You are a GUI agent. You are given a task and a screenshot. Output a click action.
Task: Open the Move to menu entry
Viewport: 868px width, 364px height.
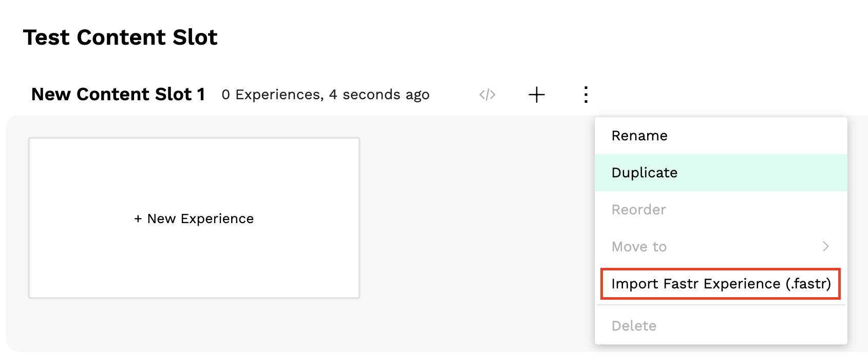click(x=721, y=247)
